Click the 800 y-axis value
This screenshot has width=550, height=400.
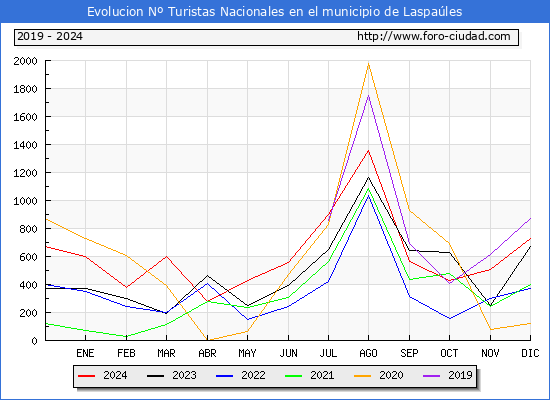[28, 229]
